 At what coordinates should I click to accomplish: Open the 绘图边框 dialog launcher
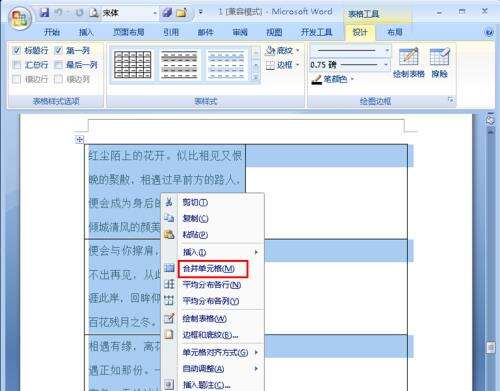pos(451,100)
